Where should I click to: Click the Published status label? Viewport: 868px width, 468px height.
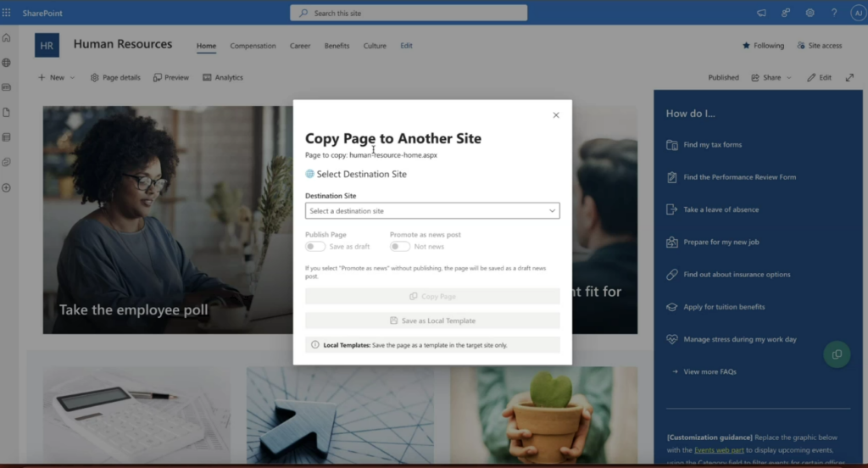point(724,77)
